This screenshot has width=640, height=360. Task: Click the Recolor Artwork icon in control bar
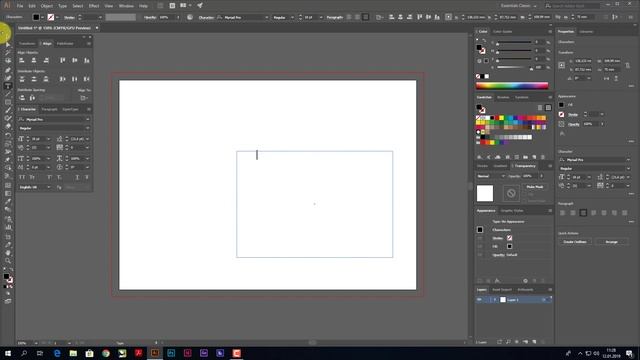coord(190,17)
